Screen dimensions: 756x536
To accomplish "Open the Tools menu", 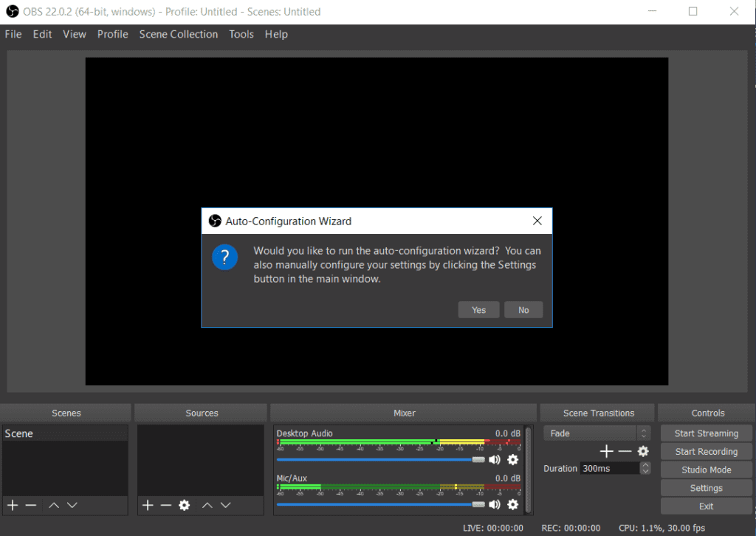I will [x=241, y=34].
